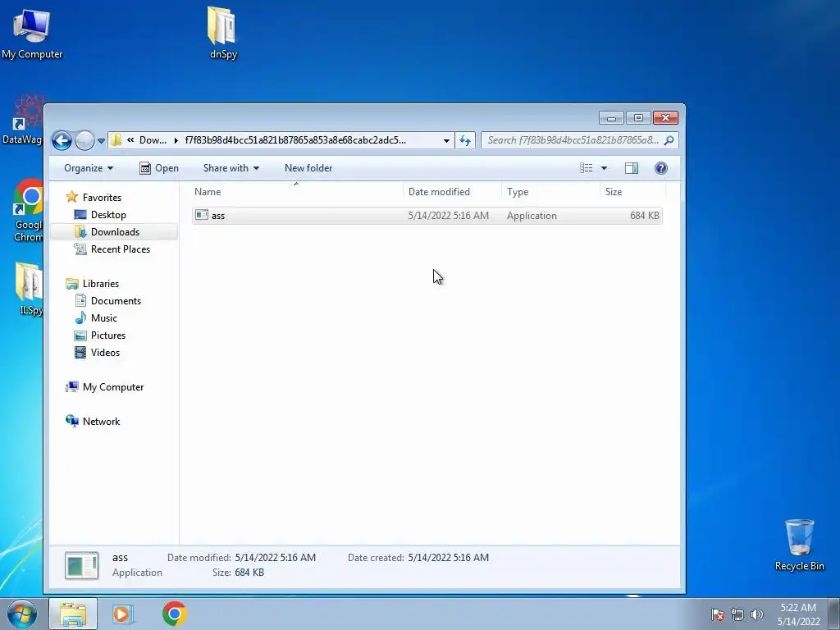840x630 pixels.
Task: Close the Explorer window
Action: point(665,118)
